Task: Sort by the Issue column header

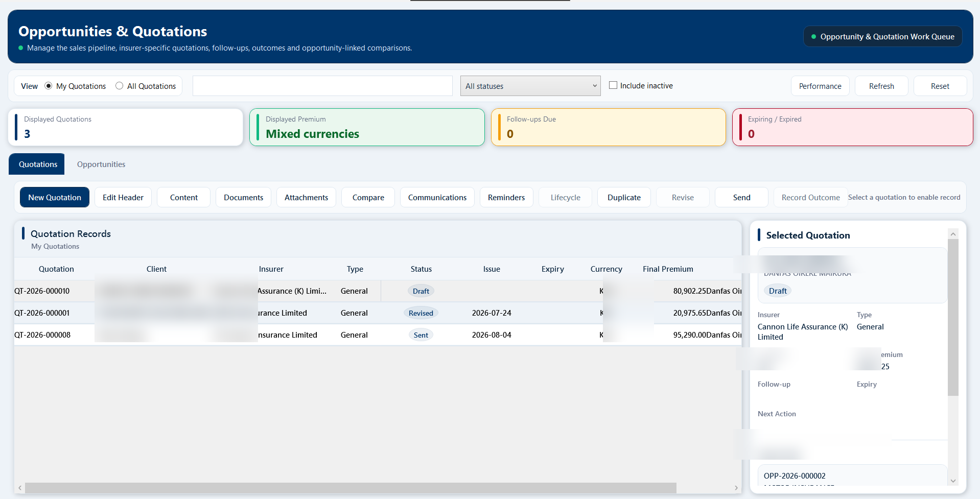Action: click(492, 269)
